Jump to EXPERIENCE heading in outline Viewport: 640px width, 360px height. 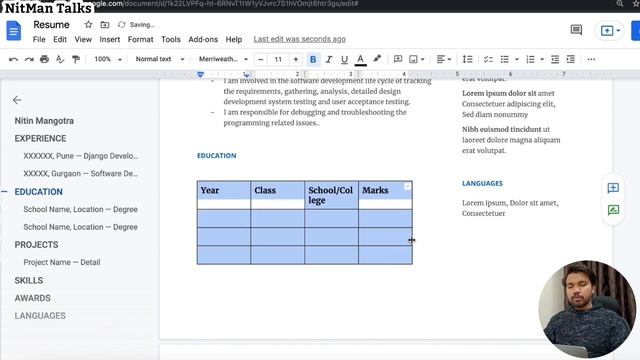click(40, 138)
